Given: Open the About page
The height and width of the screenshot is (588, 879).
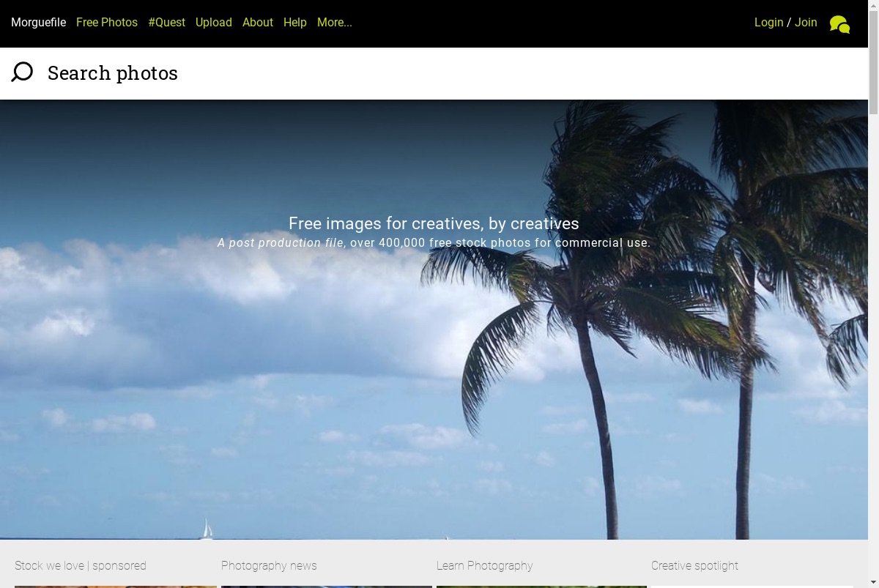Looking at the screenshot, I should click(258, 23).
